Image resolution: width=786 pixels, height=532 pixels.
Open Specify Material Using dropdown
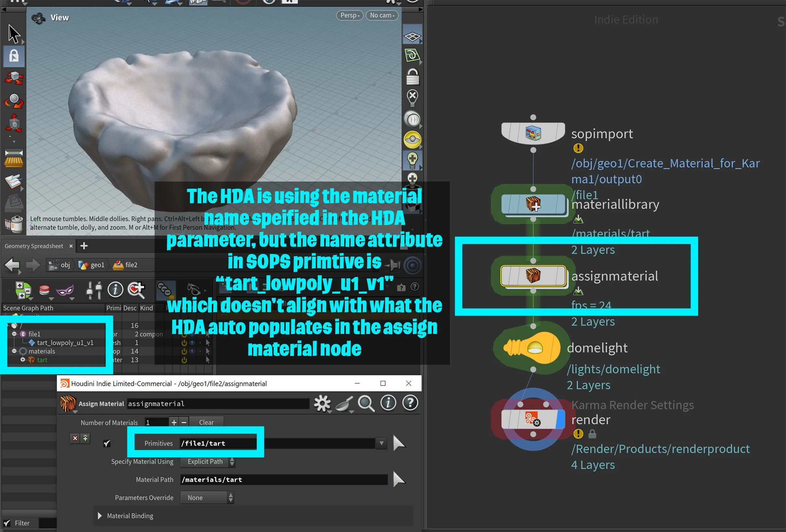coord(208,462)
